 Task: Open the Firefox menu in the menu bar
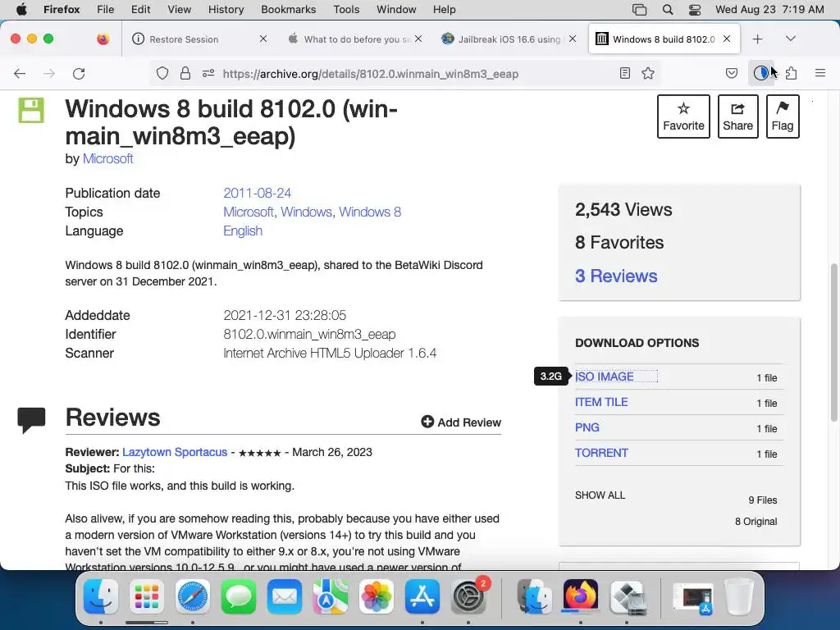point(62,9)
